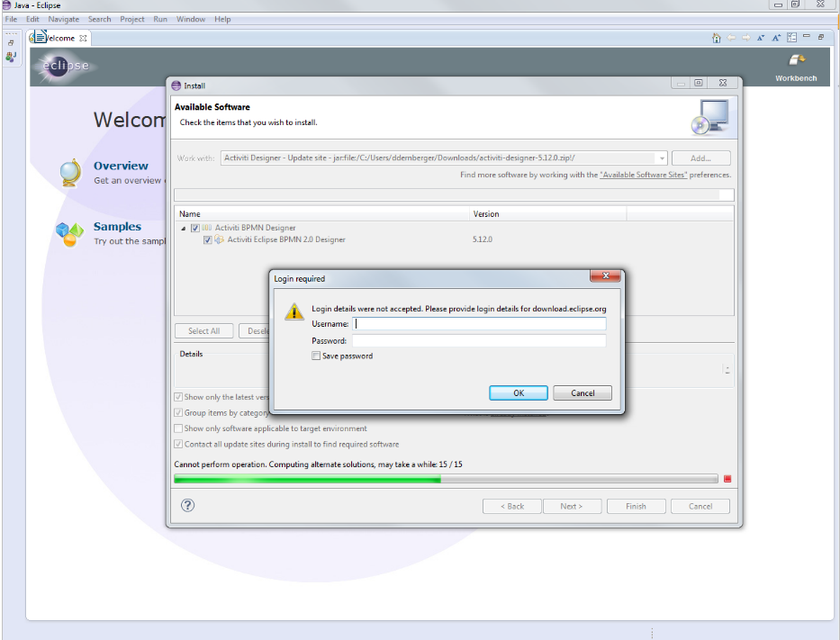Open the Work with dropdown arrow
The height and width of the screenshot is (640, 840).
[662, 158]
